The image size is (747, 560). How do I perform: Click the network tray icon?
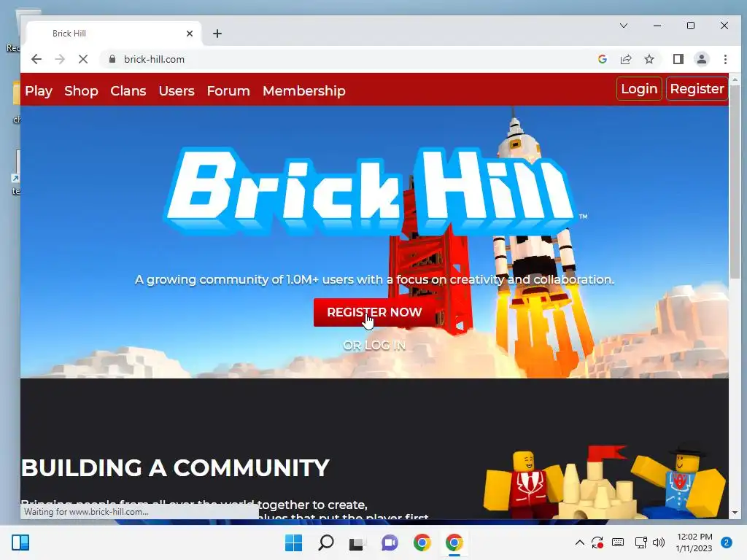(x=640, y=542)
